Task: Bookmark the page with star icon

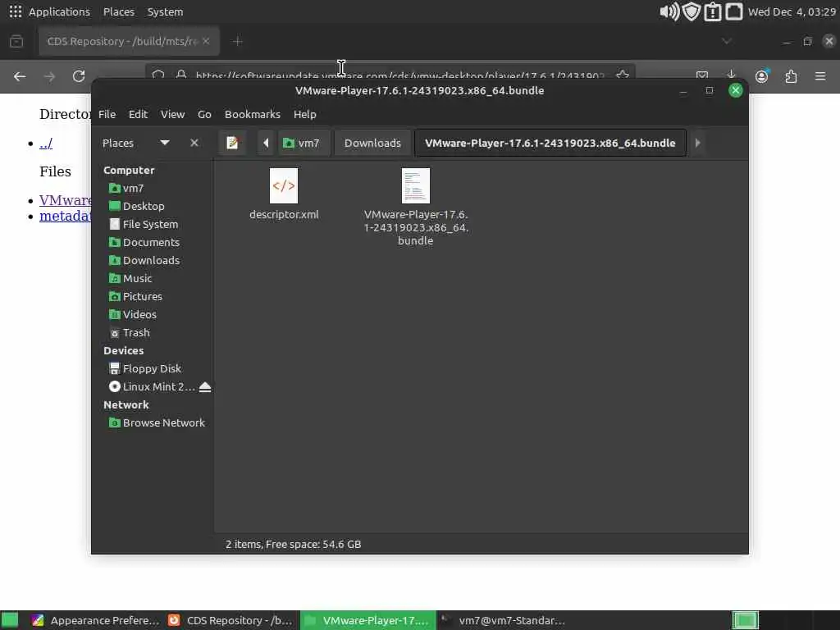Action: [622, 75]
